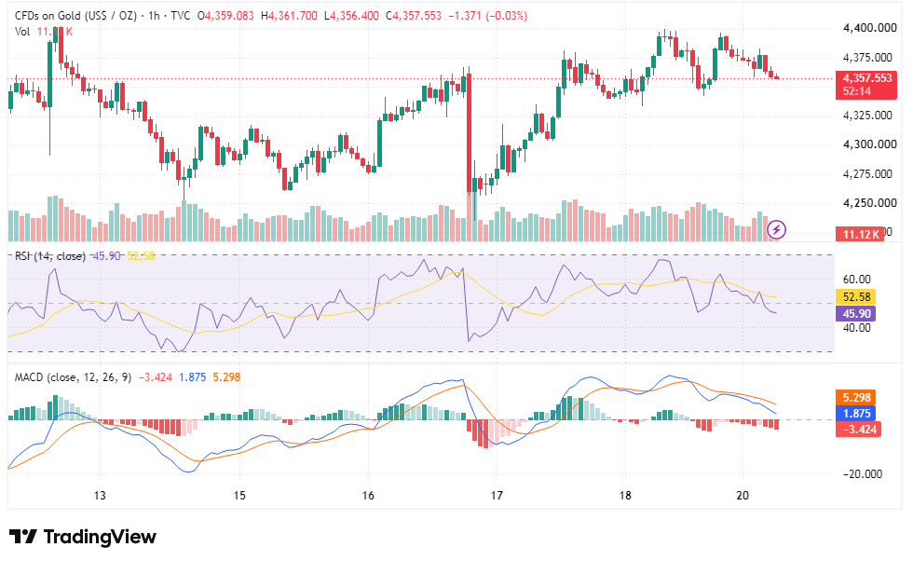Click the red histogram tag -3.424

point(858,430)
